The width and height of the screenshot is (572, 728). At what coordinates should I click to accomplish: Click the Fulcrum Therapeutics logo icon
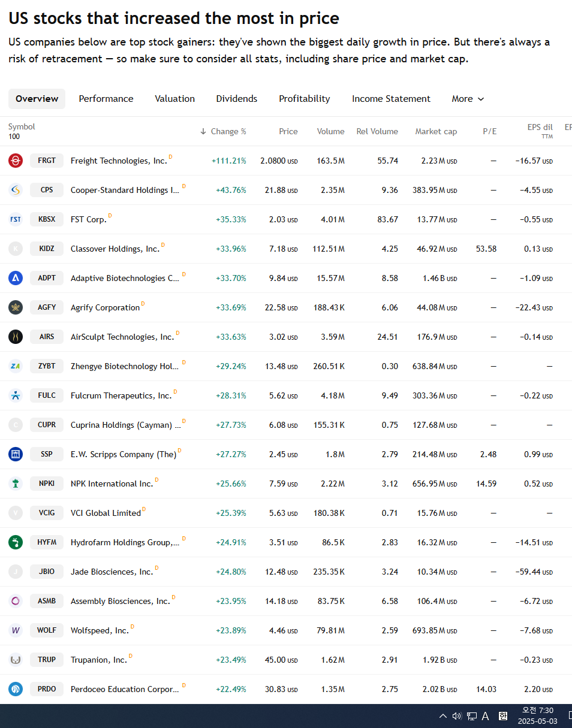tap(16, 395)
